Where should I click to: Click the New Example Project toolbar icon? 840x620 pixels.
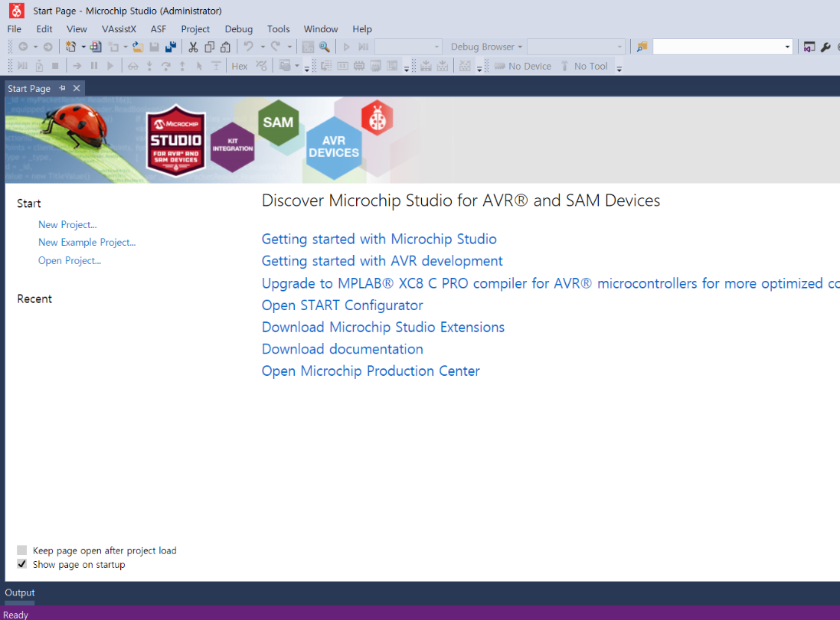coord(96,47)
